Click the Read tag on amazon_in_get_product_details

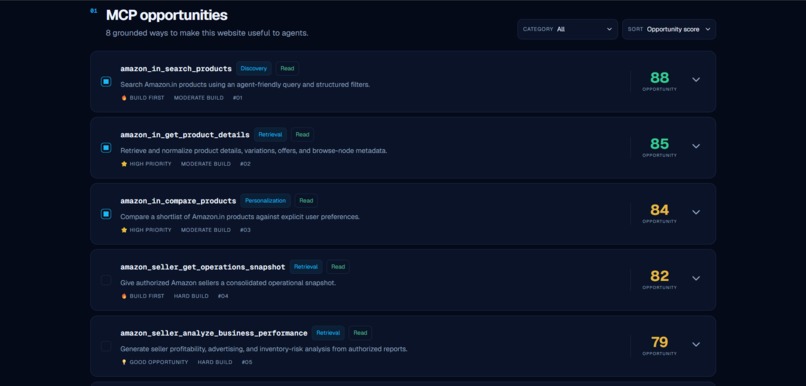[303, 135]
